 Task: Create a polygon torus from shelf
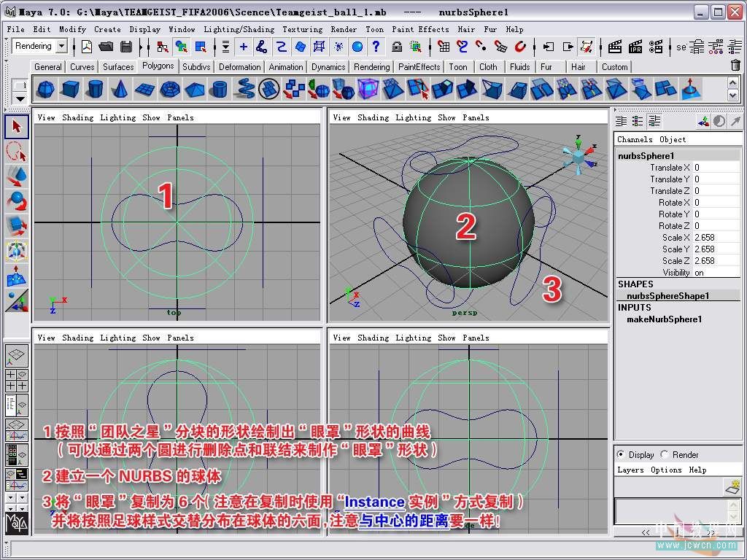tap(169, 89)
